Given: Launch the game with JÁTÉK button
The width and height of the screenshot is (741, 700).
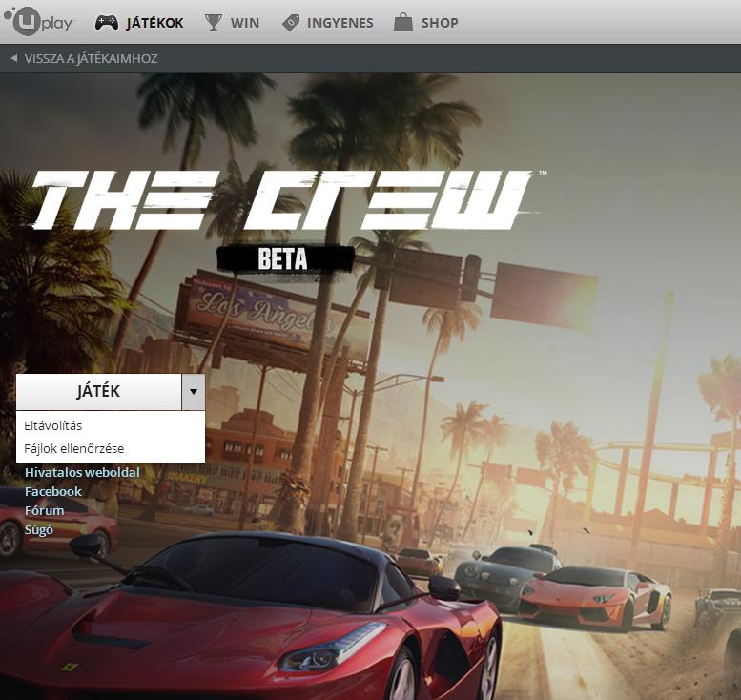Looking at the screenshot, I should click(x=98, y=391).
